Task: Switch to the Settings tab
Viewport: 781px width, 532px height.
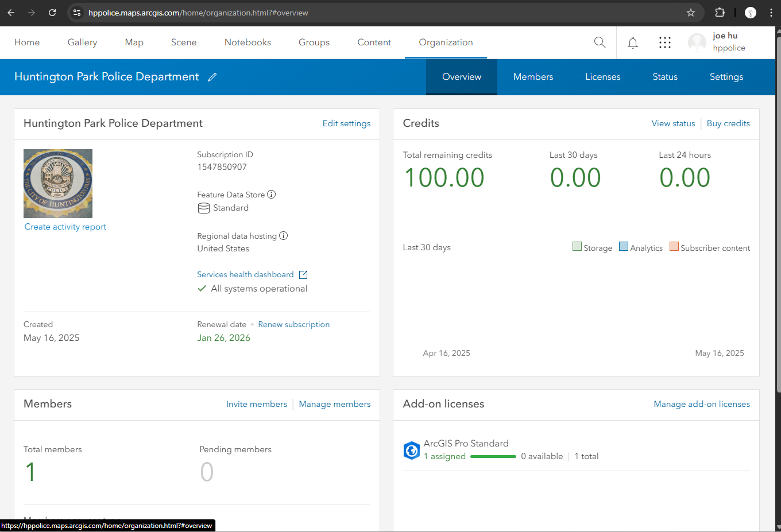Action: tap(726, 77)
